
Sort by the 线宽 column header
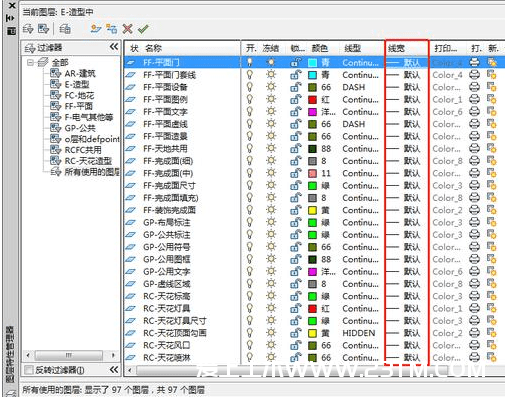pos(406,48)
